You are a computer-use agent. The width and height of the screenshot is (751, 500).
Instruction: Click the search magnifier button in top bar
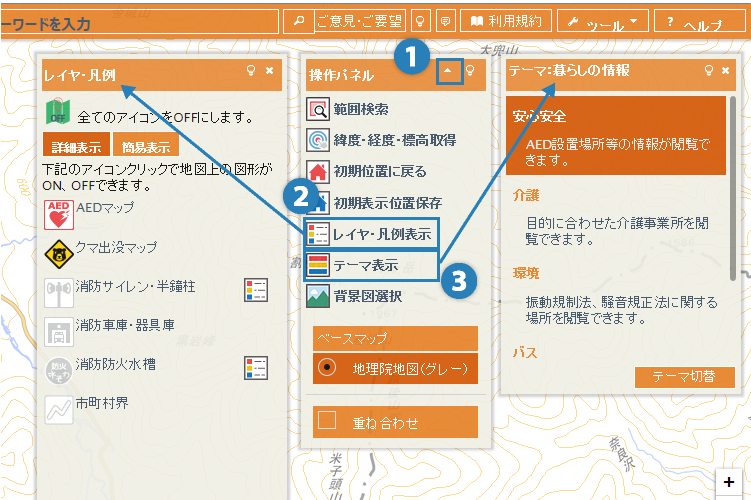pos(298,21)
